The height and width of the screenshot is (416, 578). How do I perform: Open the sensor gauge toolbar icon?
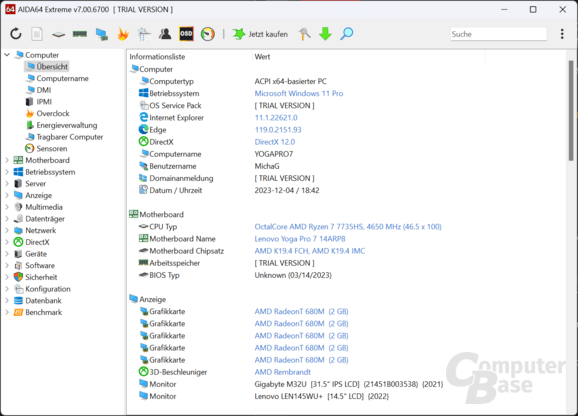(x=208, y=34)
